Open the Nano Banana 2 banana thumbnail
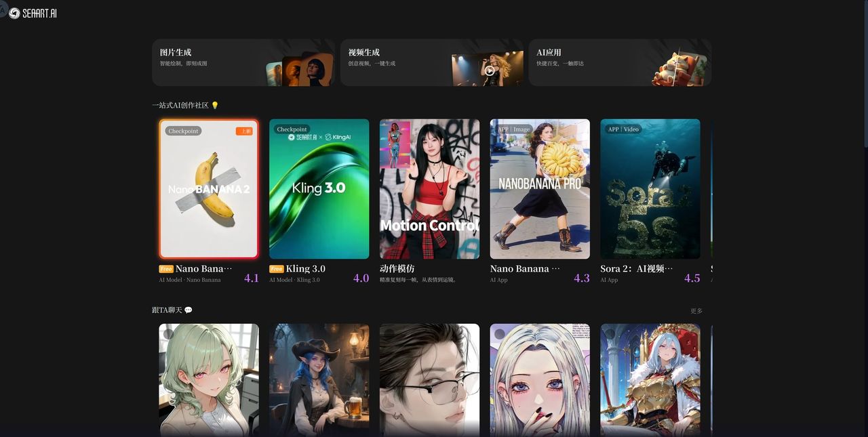Viewport: 868px width, 437px height. (x=209, y=189)
